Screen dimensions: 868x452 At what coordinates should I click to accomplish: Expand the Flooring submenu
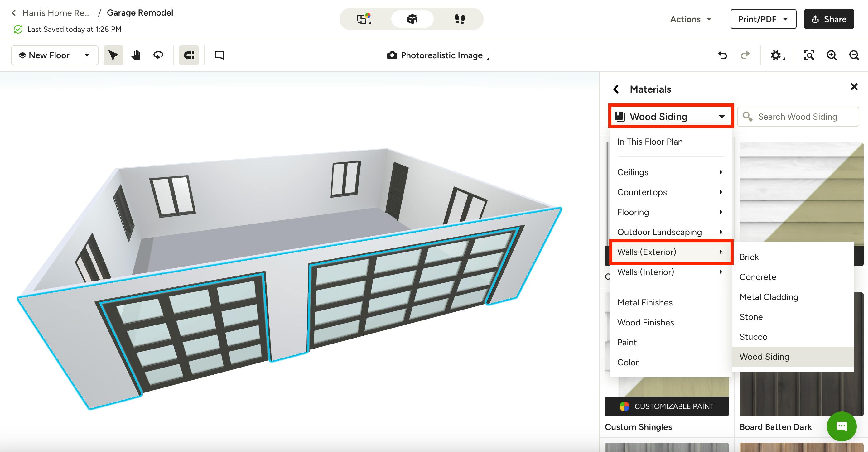671,212
